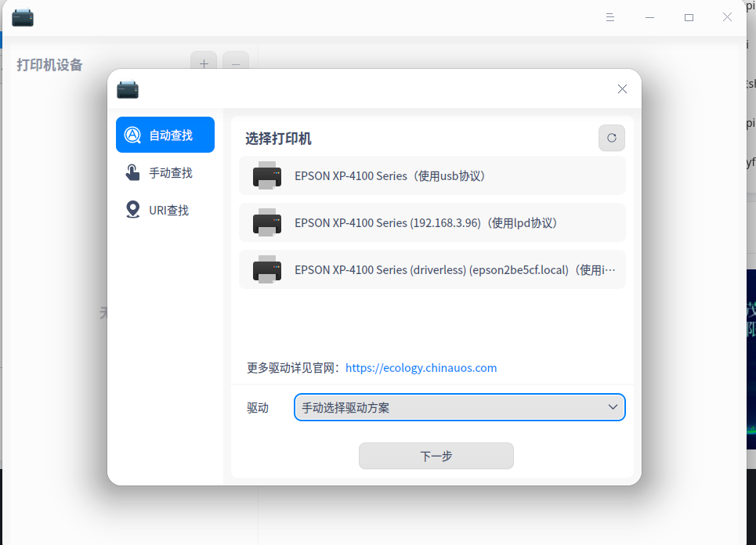Image resolution: width=756 pixels, height=545 pixels.
Task: Click the remove printer minus button
Action: click(x=236, y=64)
